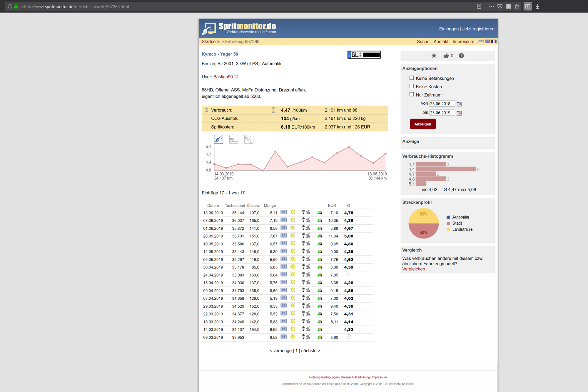
Task: Click the Tachostand value 34.107
Action: coord(238,330)
